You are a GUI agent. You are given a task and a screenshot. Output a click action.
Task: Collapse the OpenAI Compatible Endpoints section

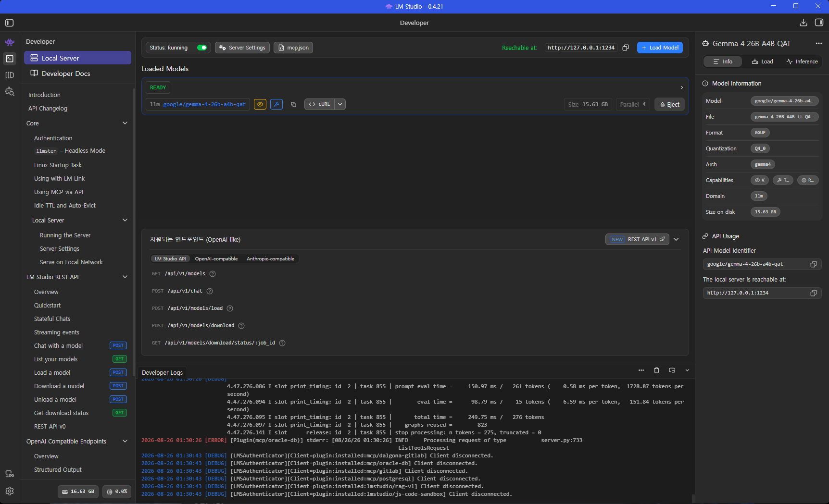point(125,441)
